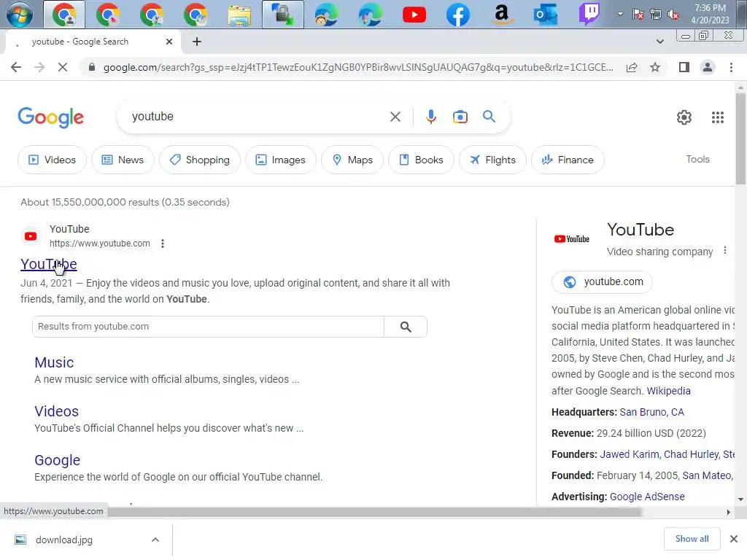This screenshot has height=560, width=747.
Task: Click the youtube.com website chip
Action: pos(602,282)
